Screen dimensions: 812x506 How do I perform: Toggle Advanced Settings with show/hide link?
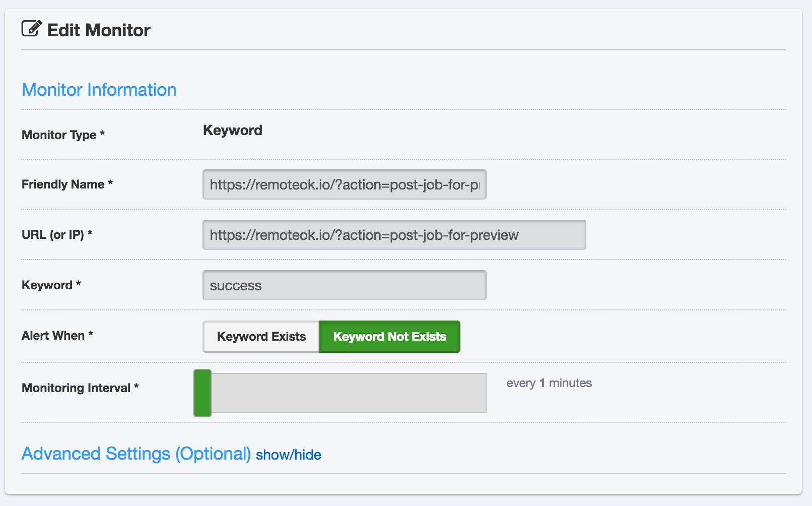click(x=288, y=455)
